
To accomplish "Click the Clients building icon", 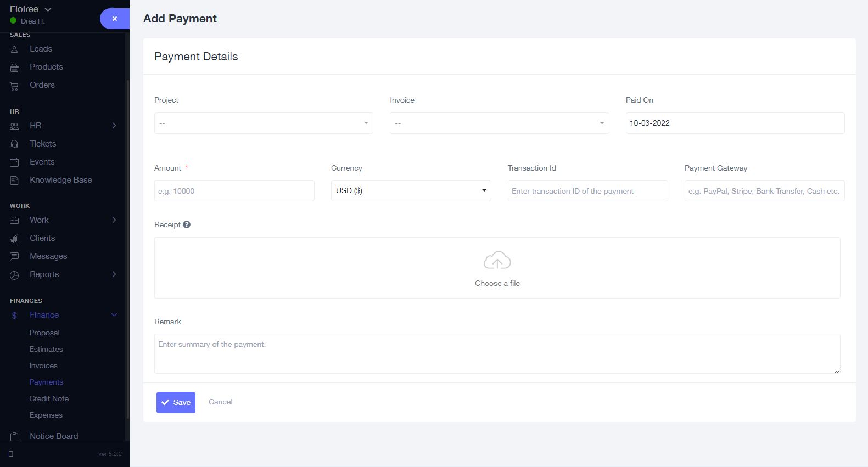I will point(14,239).
